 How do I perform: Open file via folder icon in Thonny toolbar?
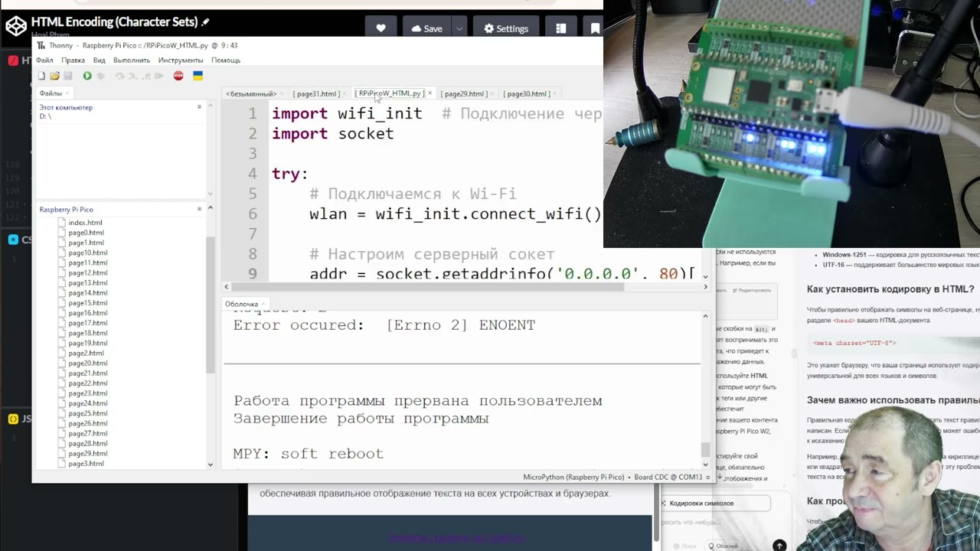click(55, 76)
